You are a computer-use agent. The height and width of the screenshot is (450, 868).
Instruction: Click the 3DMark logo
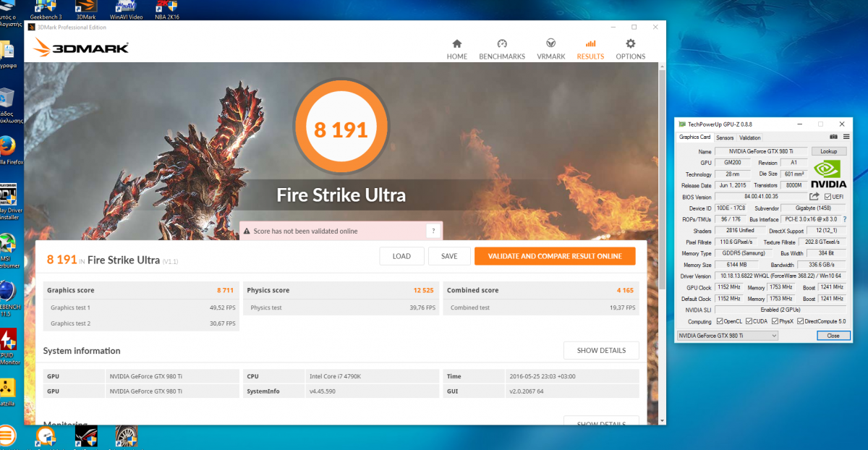pos(82,48)
